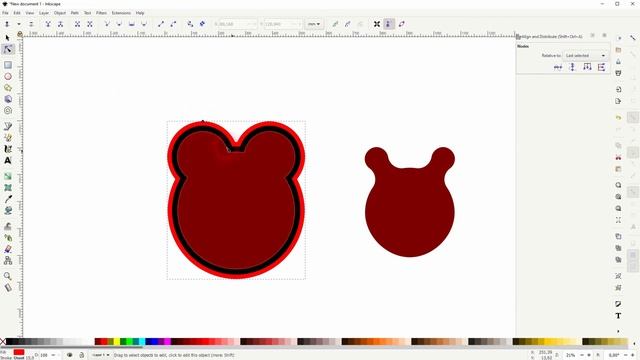
Task: Select the Ellipse circle tool
Action: 8,76
